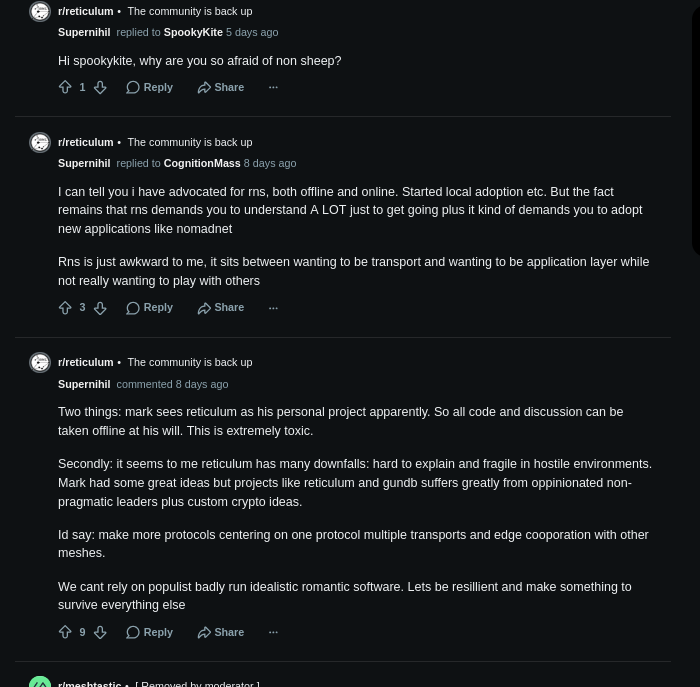The width and height of the screenshot is (700, 687).
Task: Downvote the comment with 9 points
Action: coord(100,632)
